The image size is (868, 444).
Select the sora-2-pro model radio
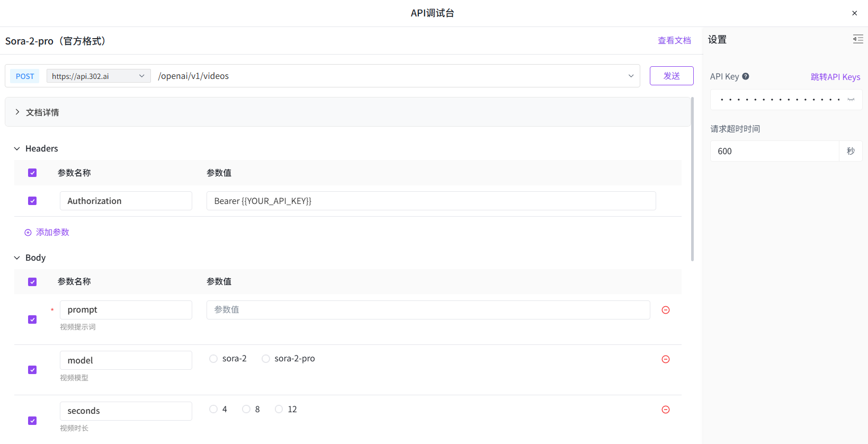point(266,359)
